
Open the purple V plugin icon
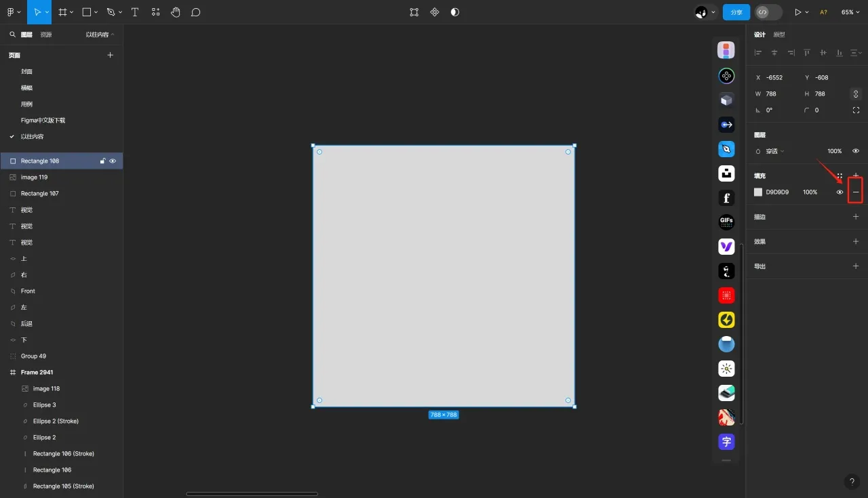[x=726, y=247]
